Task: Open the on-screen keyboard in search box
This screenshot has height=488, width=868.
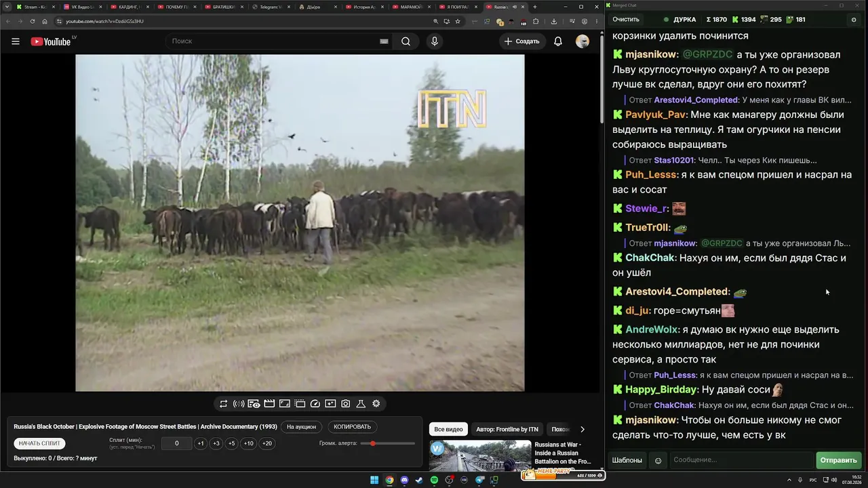Action: [384, 41]
